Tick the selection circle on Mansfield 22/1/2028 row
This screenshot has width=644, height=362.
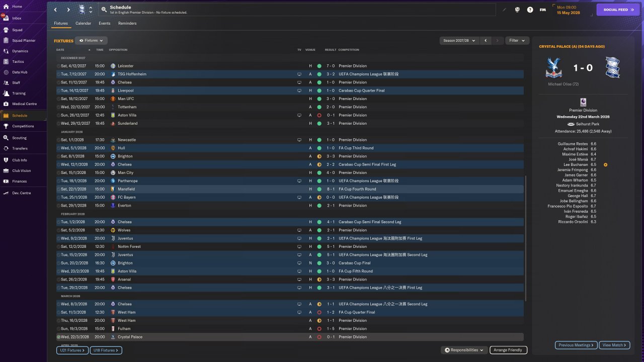point(58,189)
